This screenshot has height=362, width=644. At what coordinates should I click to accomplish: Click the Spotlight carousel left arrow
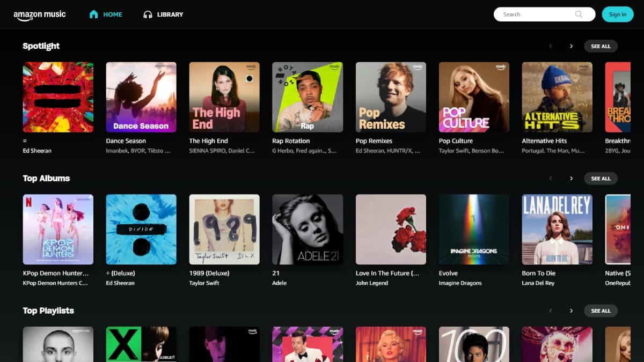[550, 46]
